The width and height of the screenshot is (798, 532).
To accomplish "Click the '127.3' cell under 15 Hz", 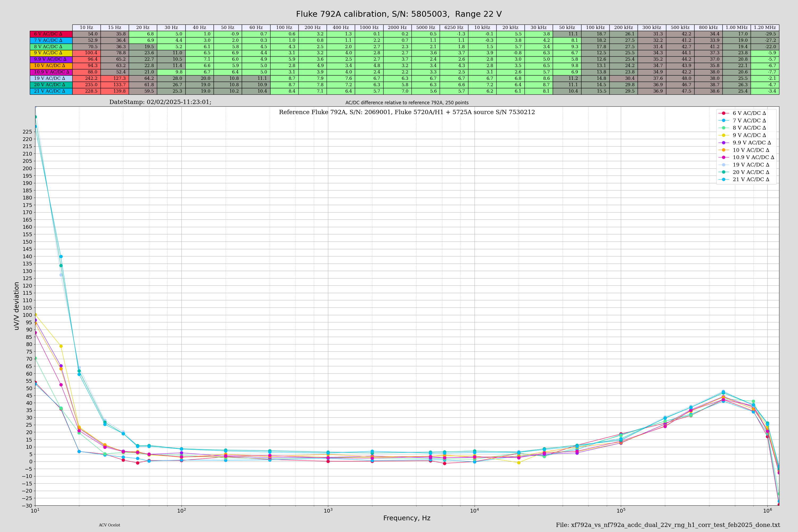I will [115, 78].
